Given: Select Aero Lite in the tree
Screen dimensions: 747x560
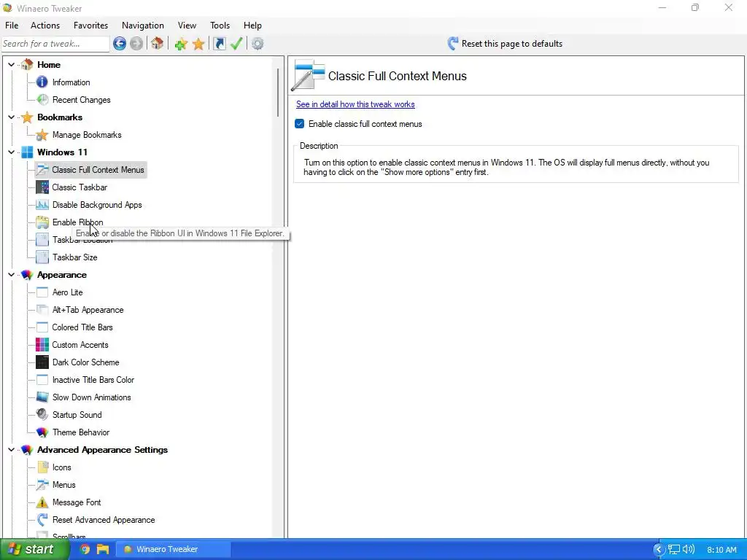Looking at the screenshot, I should point(67,292).
